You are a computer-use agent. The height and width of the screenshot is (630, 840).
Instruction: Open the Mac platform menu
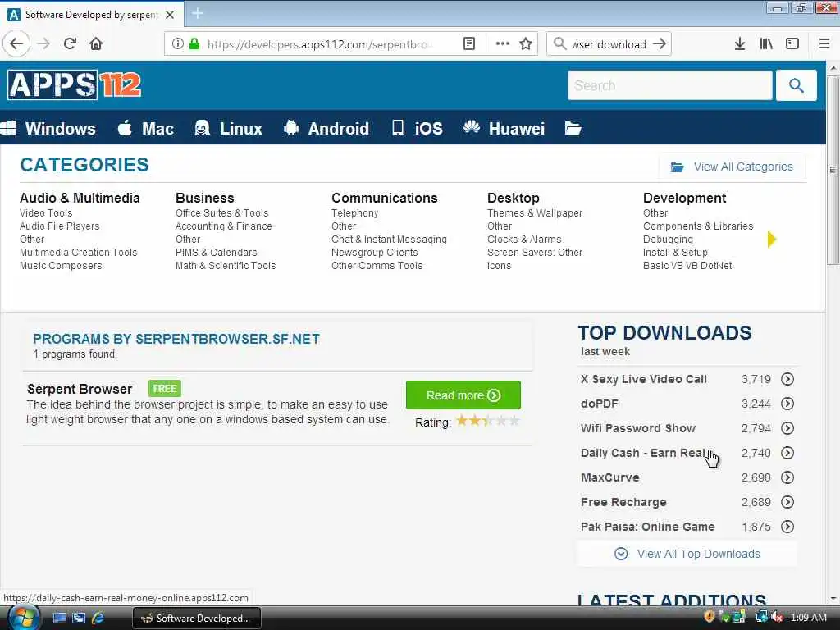[146, 129]
